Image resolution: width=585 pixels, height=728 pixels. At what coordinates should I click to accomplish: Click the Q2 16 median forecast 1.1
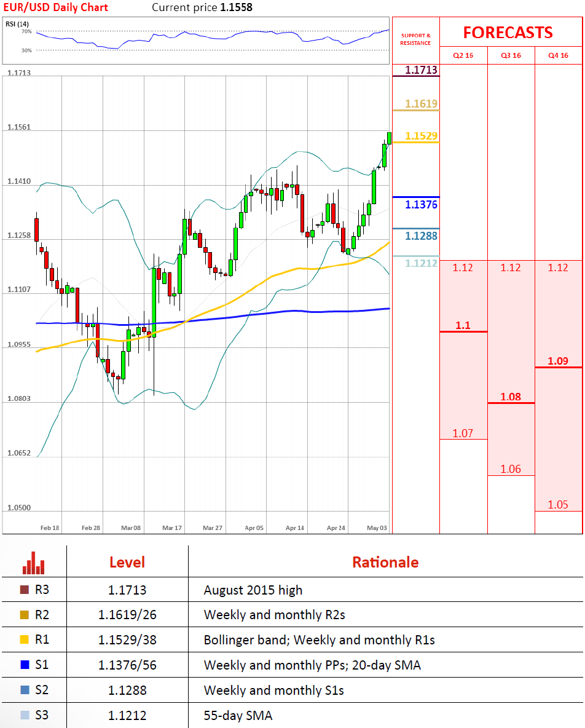(463, 325)
